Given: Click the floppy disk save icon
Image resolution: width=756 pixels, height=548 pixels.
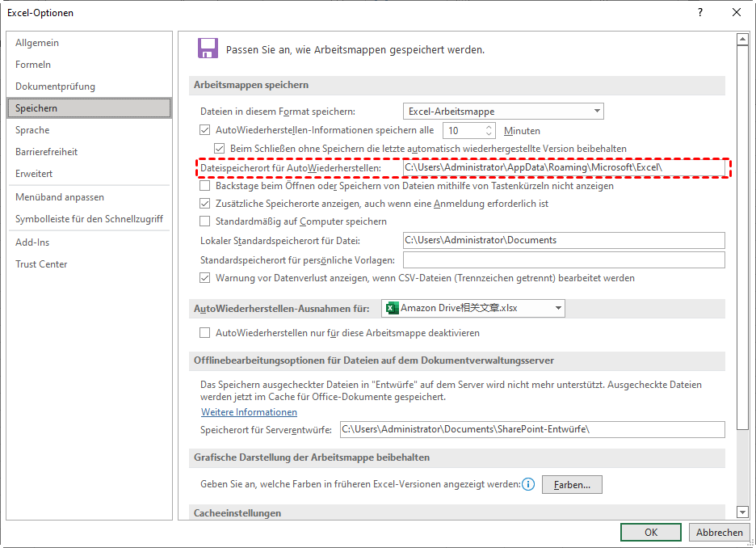Looking at the screenshot, I should tap(208, 48).
